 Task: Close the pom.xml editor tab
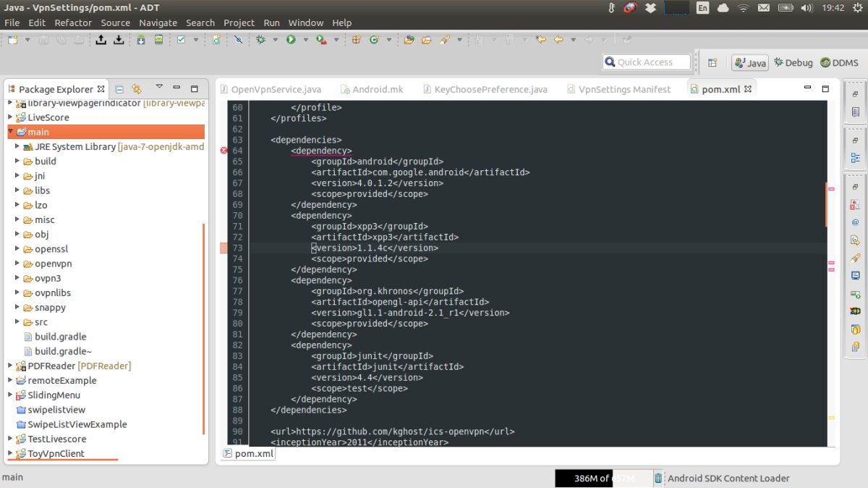[x=748, y=89]
